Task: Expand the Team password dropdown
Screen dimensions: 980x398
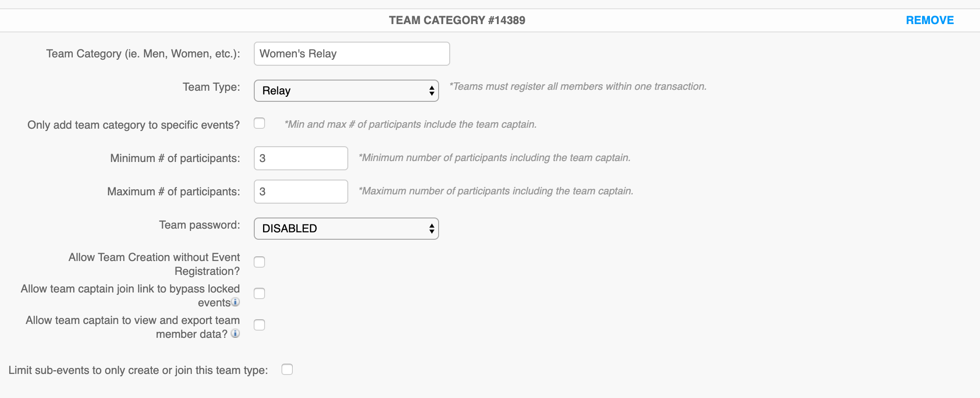Action: pos(346,229)
